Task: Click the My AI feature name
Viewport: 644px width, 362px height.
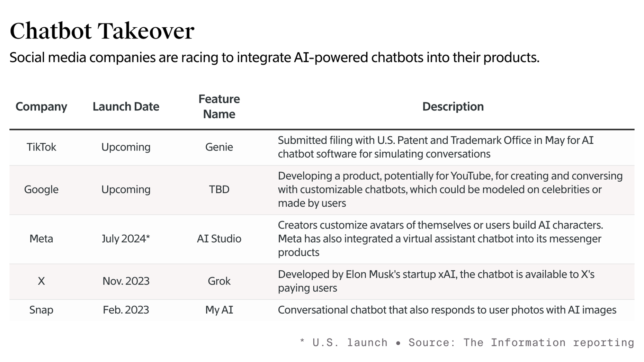Action: point(219,310)
